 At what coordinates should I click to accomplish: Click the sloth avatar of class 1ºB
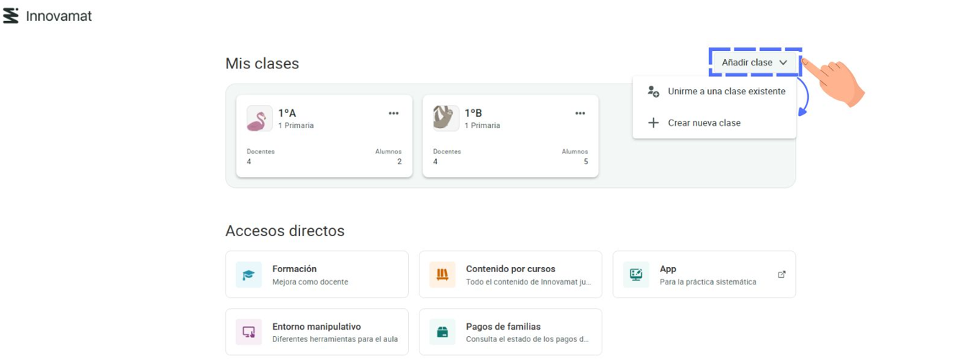tap(445, 119)
